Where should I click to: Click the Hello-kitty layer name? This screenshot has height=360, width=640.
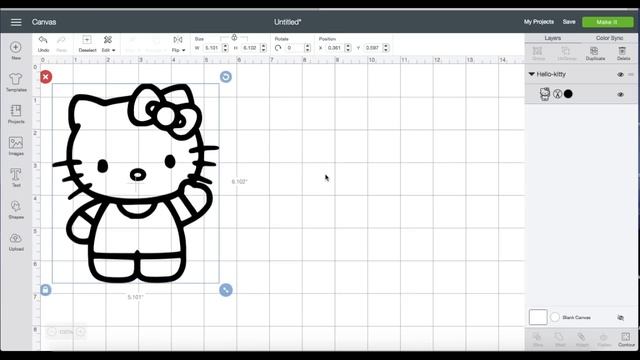pyautogui.click(x=551, y=74)
